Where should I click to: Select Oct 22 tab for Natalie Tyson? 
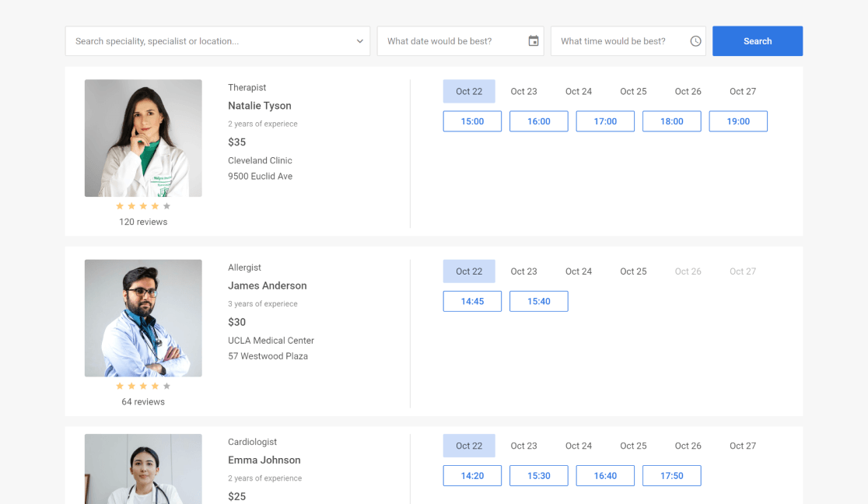pos(469,91)
